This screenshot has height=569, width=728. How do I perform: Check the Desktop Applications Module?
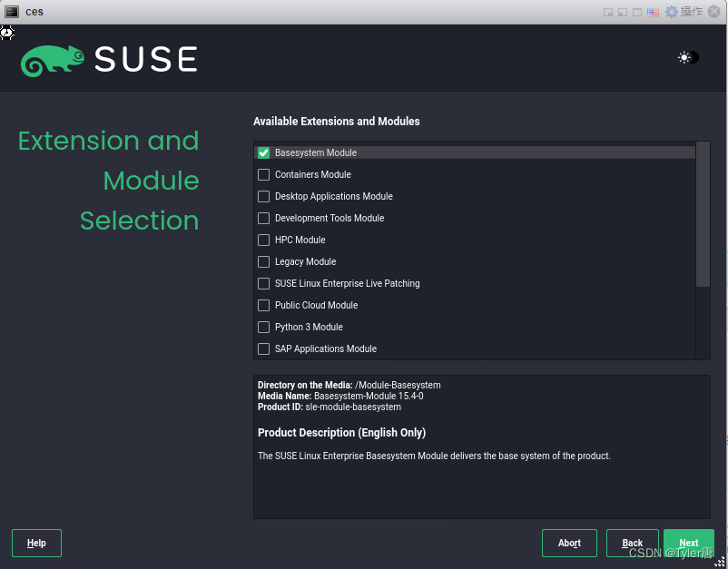[263, 196]
